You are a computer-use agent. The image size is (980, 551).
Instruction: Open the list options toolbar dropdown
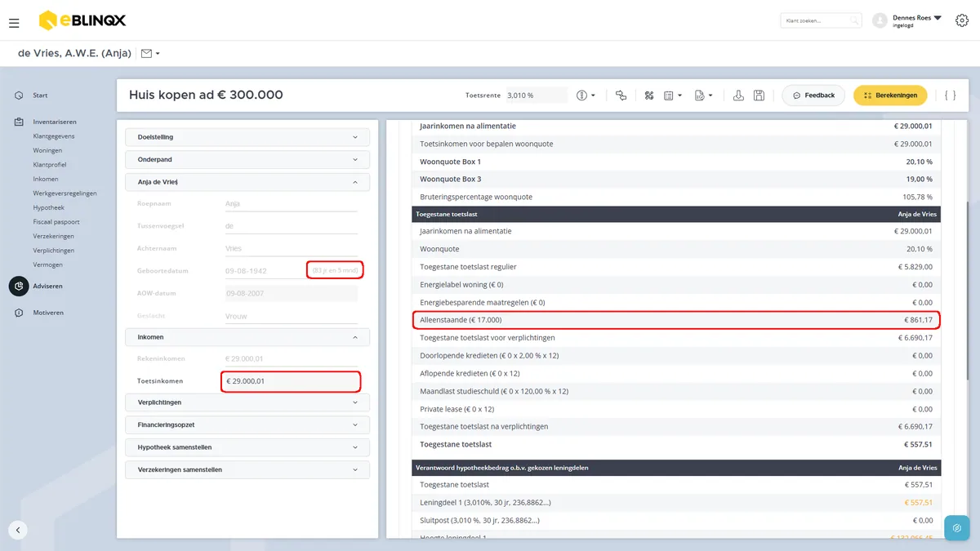coord(673,96)
